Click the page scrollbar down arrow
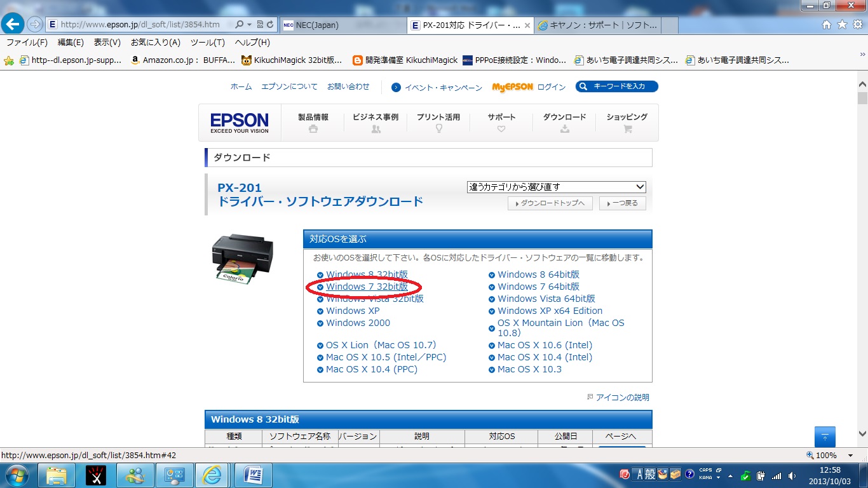 point(862,435)
